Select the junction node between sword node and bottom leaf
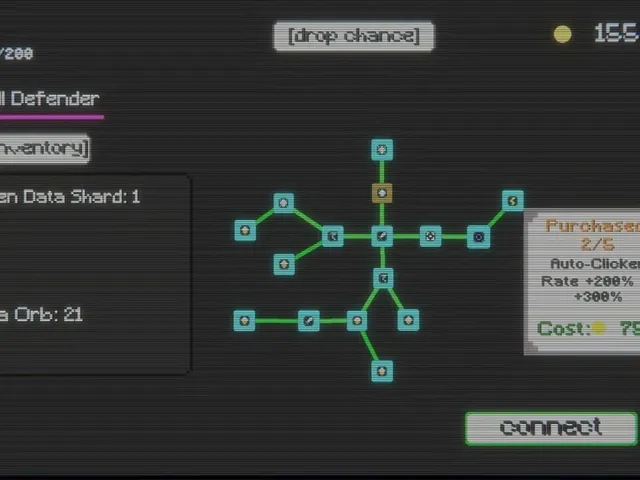Viewport: 640px width, 480px height. [357, 321]
